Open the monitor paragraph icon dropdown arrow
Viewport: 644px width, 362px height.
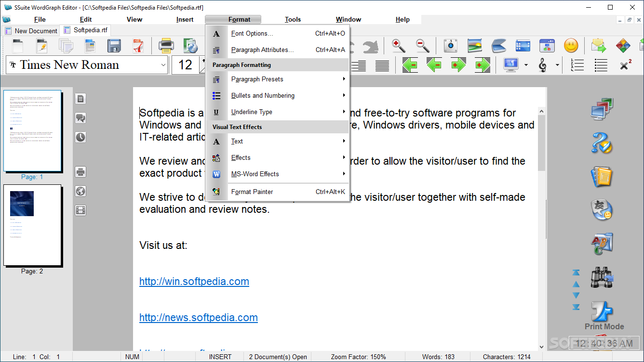[526, 65]
